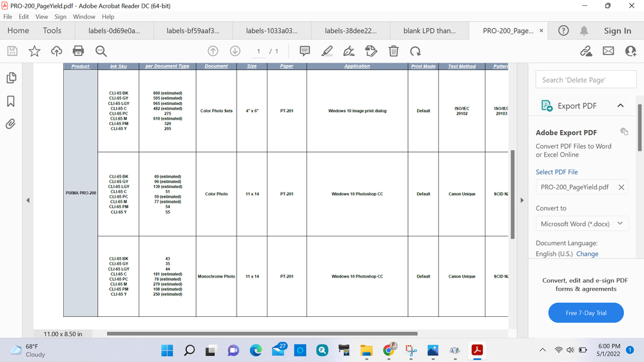Screen dimensions: 644x362
Task: Select the Highlight text pen tool
Action: pyautogui.click(x=327, y=52)
